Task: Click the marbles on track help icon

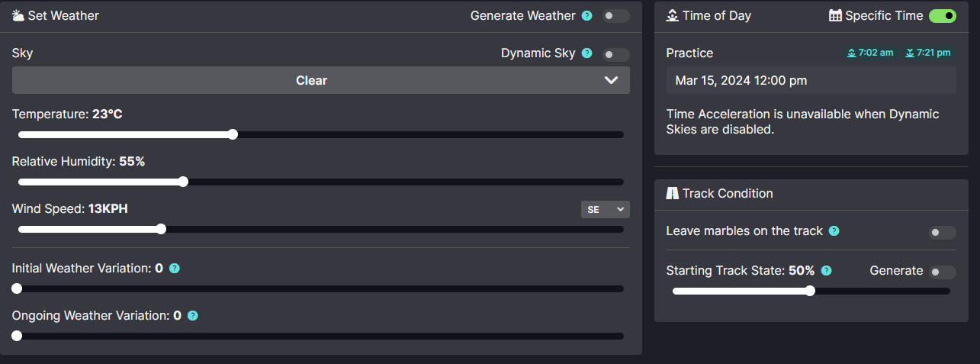Action: point(834,231)
